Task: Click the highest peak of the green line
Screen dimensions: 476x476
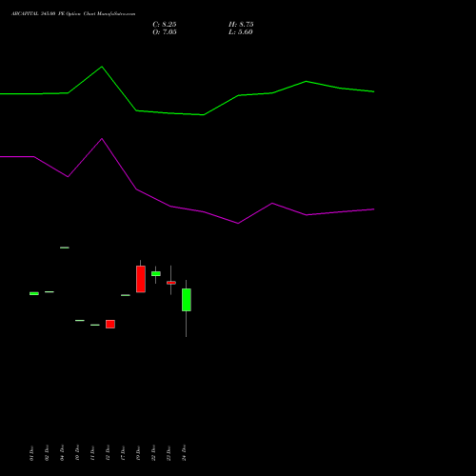Action: [x=102, y=67]
